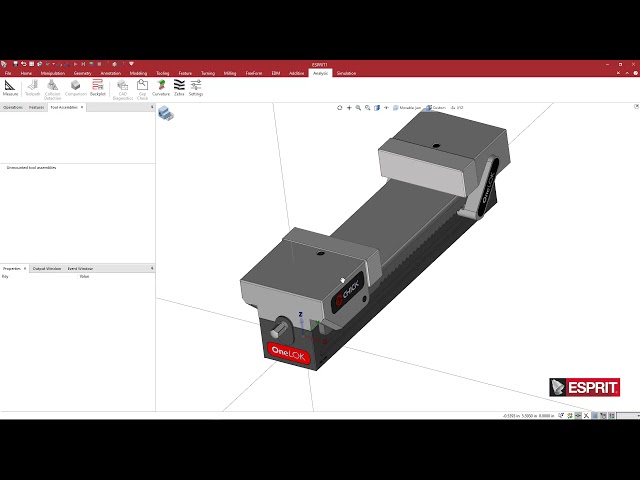Select the Measure tool
640x480 pixels.
pyautogui.click(x=10, y=88)
